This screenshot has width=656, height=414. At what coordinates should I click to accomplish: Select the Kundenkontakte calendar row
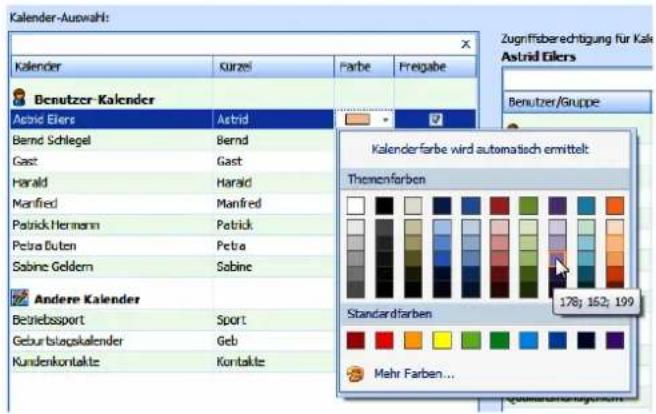[x=172, y=362]
